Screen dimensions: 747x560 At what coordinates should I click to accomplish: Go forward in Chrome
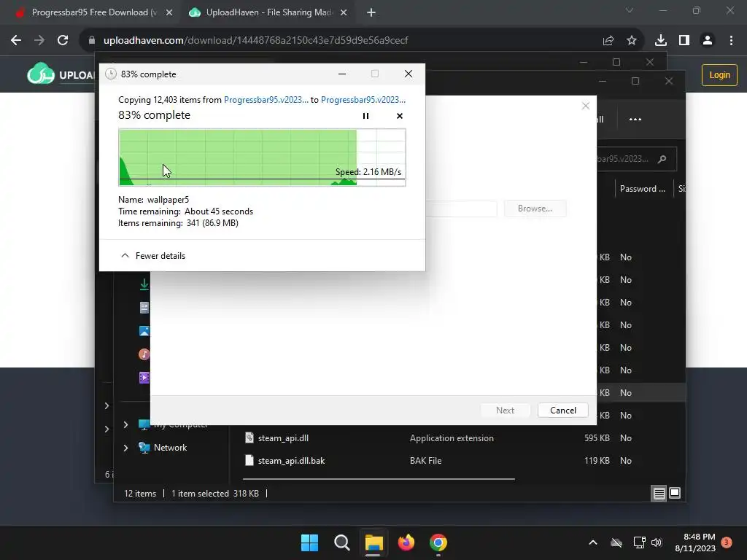coord(39,41)
